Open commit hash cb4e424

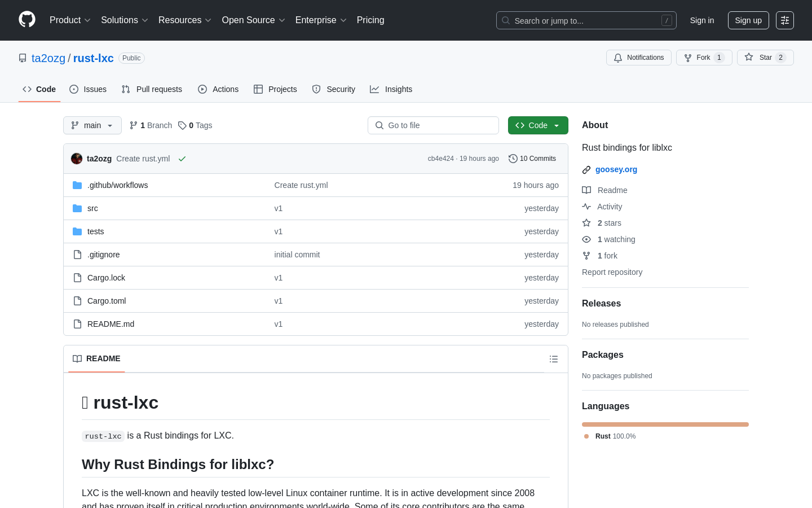[x=440, y=159]
